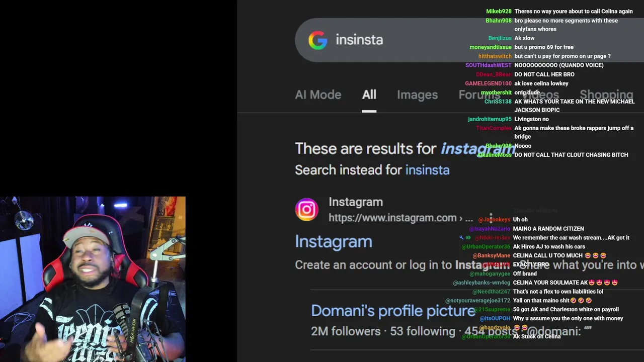
Task: Click the 'DO NOT CALL HER BRO' message
Action: coord(544,74)
